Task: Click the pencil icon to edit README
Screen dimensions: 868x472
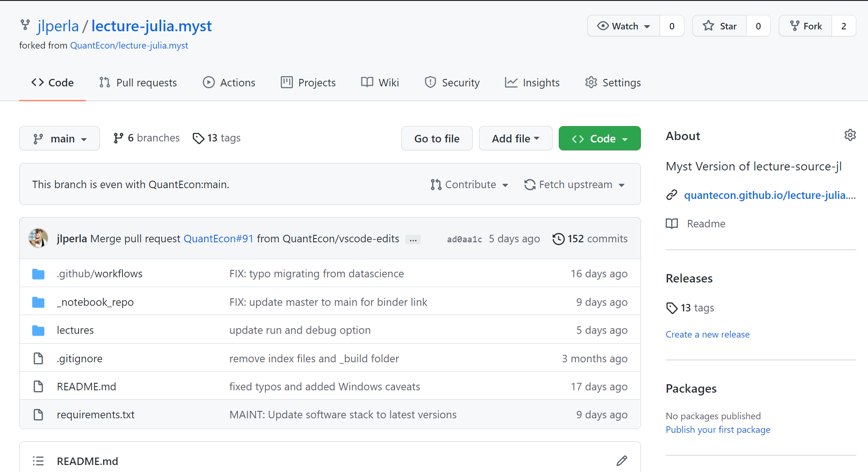Action: (x=621, y=461)
